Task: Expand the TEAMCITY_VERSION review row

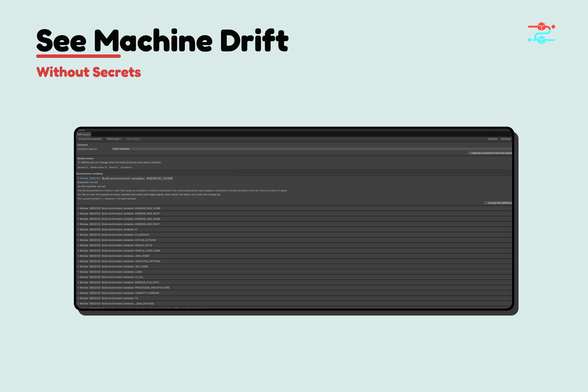Action: (294, 293)
